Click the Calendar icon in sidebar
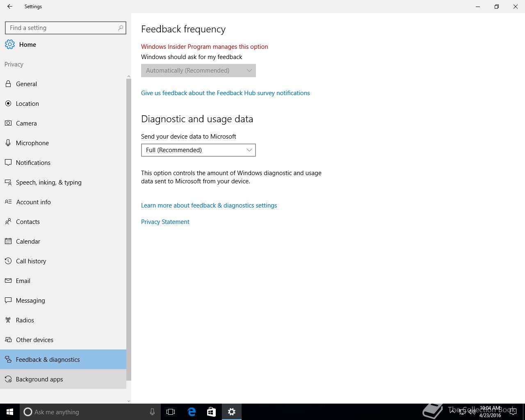Viewport: 525px width, 420px height. tap(8, 241)
